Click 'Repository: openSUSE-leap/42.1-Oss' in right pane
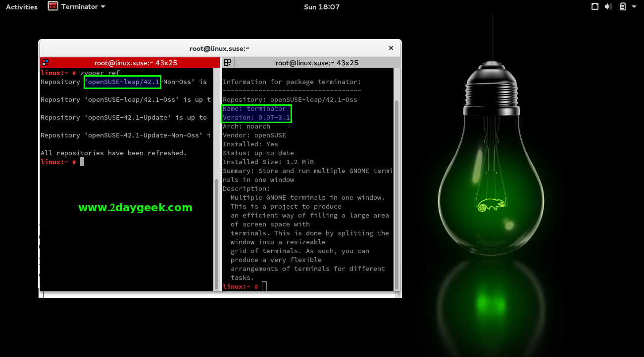 (x=290, y=99)
